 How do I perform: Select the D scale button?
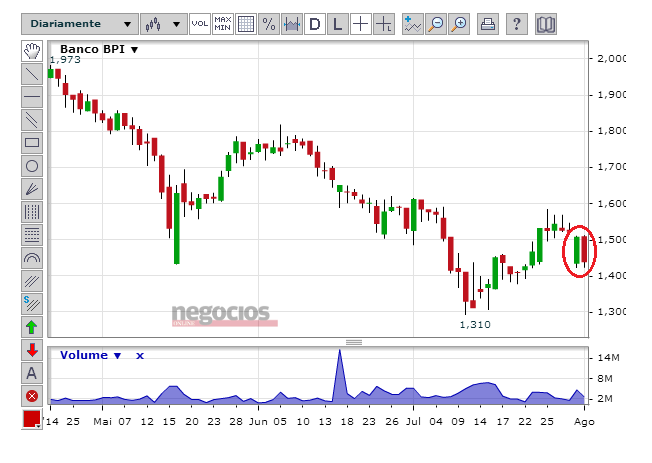tap(315, 24)
